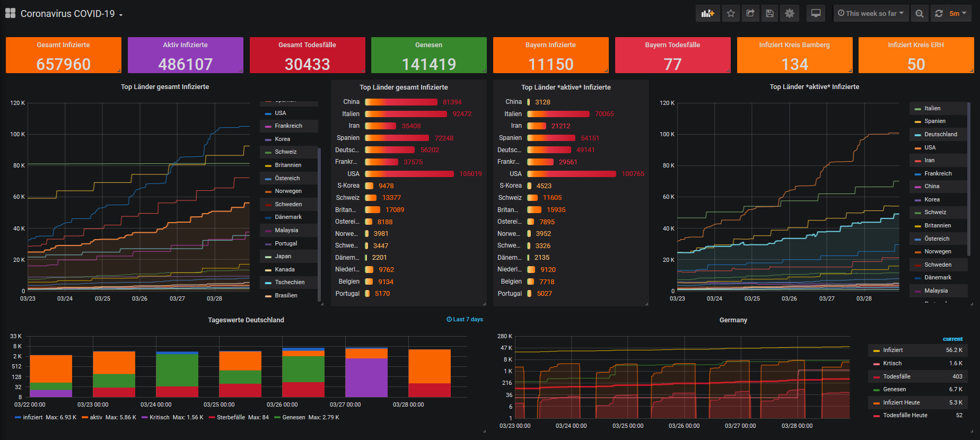The height and width of the screenshot is (440, 980).
Task: Open 'Top Länder gesamt Infizierte' graph panel menu
Action: pos(165,87)
